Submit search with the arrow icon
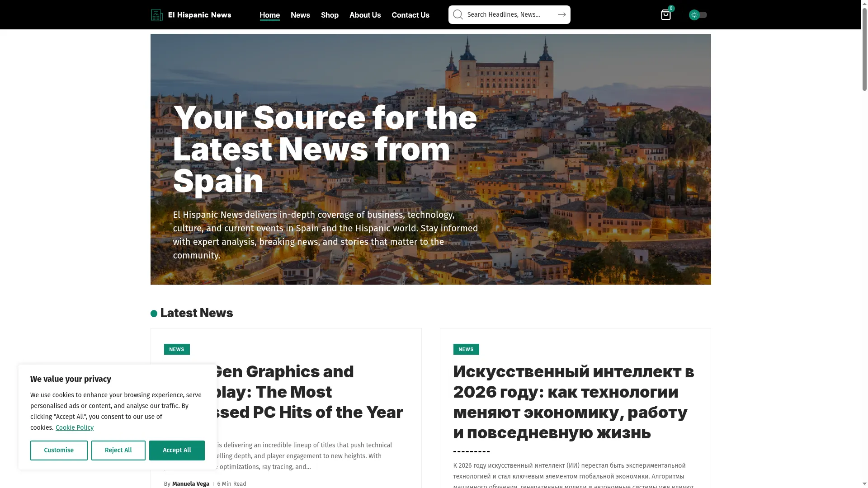 (x=561, y=14)
